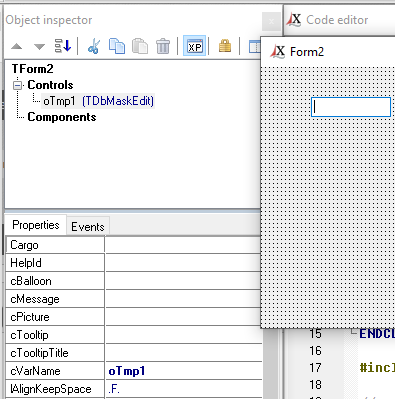Click line number 17 in code editor

[x=315, y=368]
